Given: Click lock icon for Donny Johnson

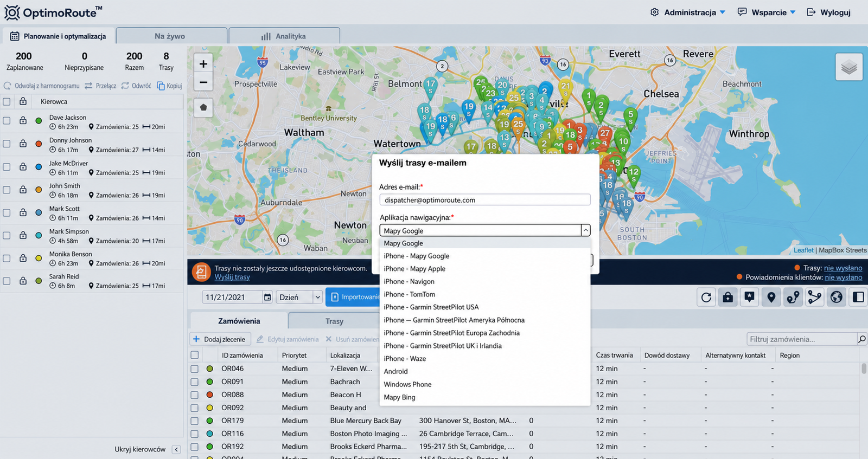Looking at the screenshot, I should coord(23,144).
